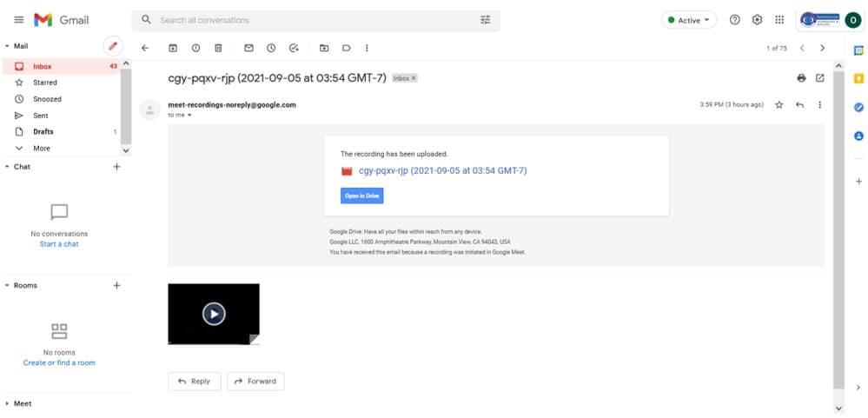This screenshot has height=418, width=868.
Task: Click the Compose pencil button
Action: [113, 46]
